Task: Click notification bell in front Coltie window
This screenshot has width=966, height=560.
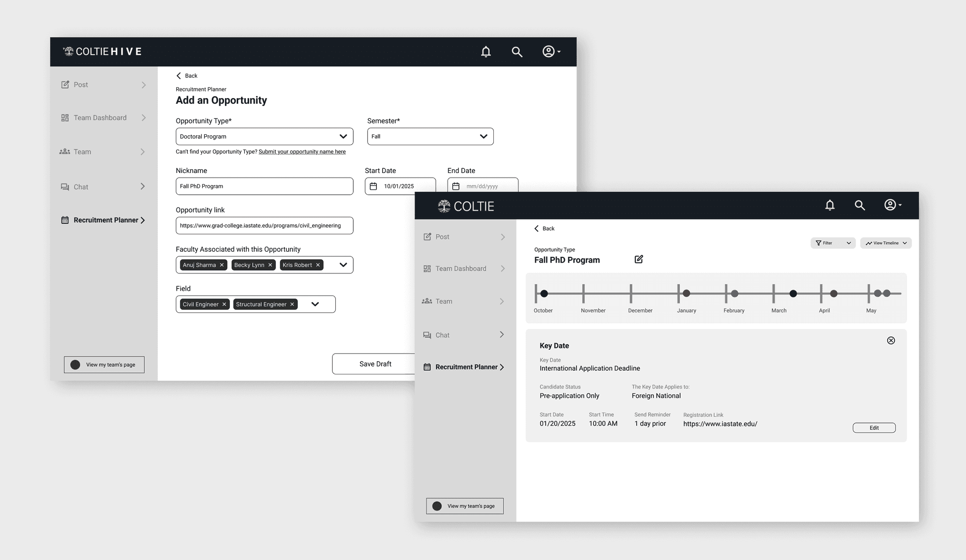Action: coord(830,205)
